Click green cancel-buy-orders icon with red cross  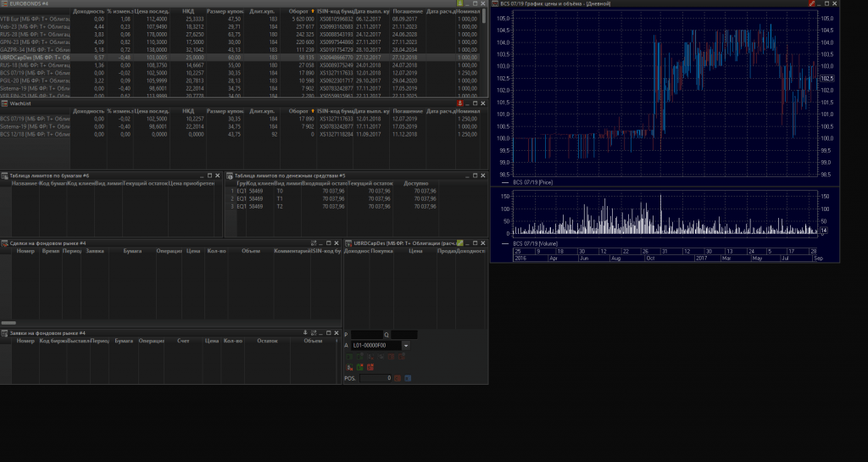[x=359, y=367]
